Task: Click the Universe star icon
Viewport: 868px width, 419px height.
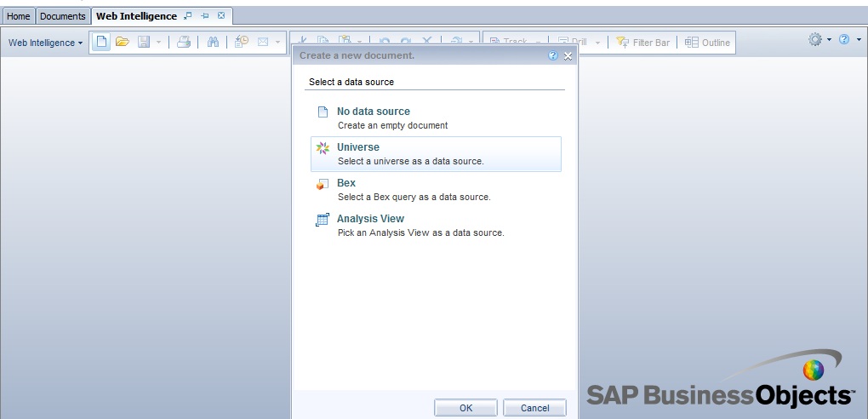Action: [x=323, y=148]
